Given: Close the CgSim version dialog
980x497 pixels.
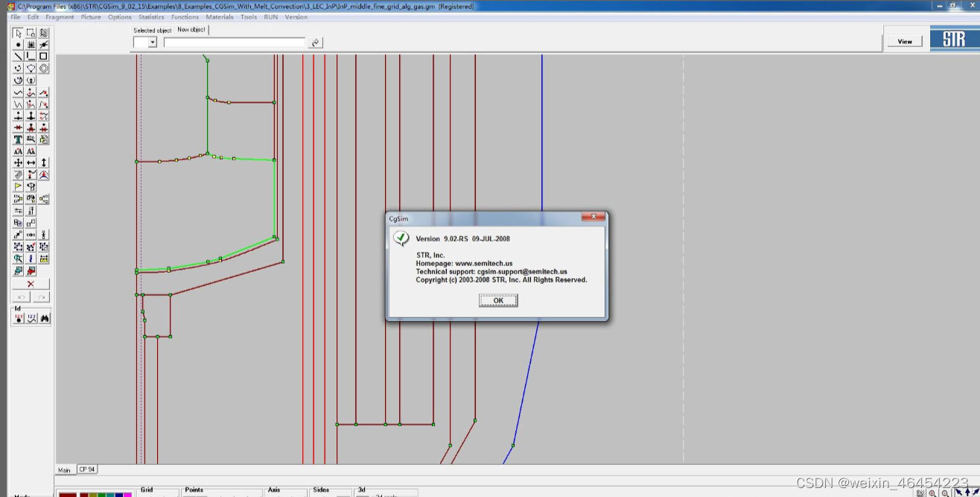Looking at the screenshot, I should 593,217.
